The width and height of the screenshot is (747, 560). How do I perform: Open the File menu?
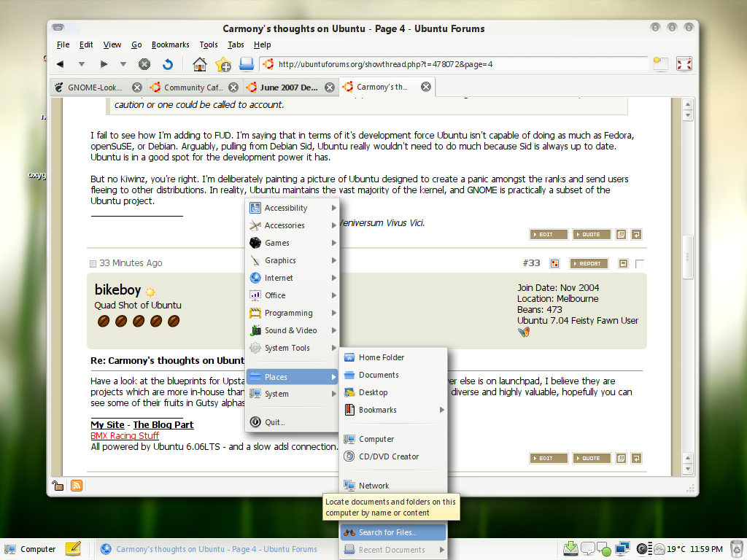point(63,44)
